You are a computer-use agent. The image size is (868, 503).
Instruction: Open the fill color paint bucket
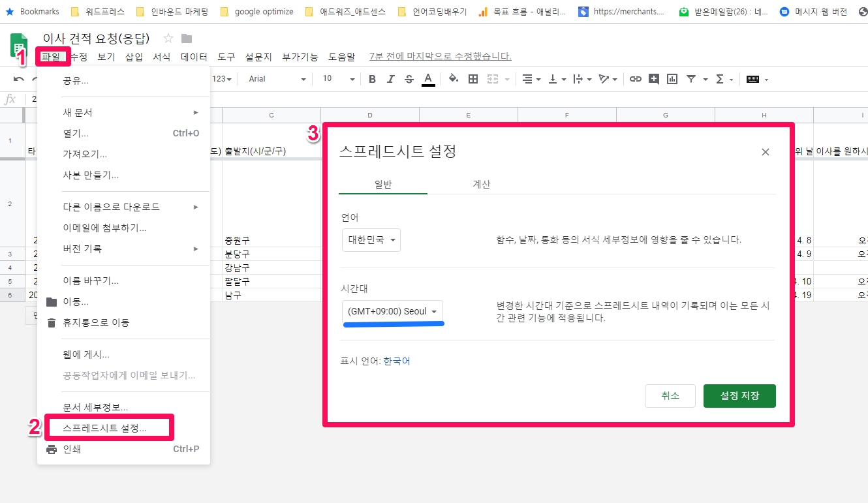point(454,79)
